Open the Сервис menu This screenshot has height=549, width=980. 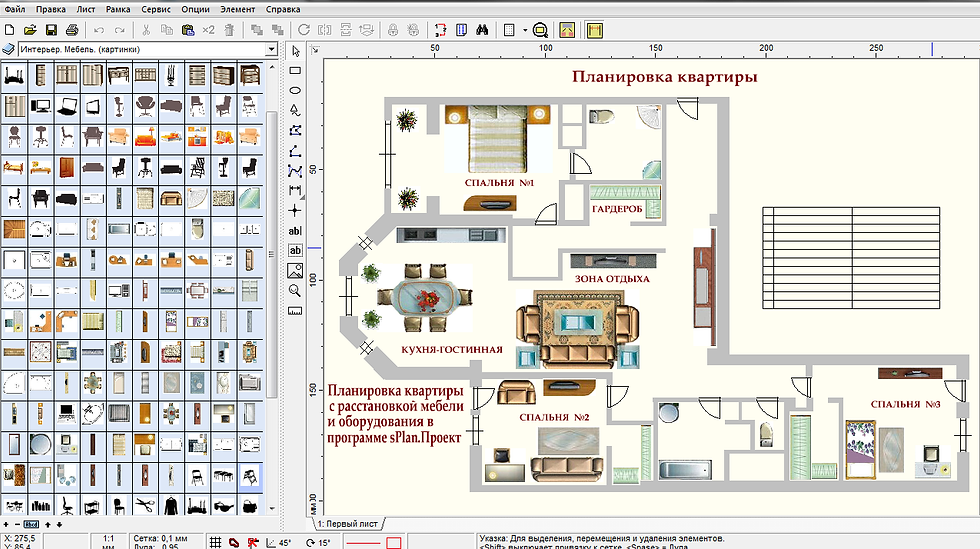[x=155, y=8]
